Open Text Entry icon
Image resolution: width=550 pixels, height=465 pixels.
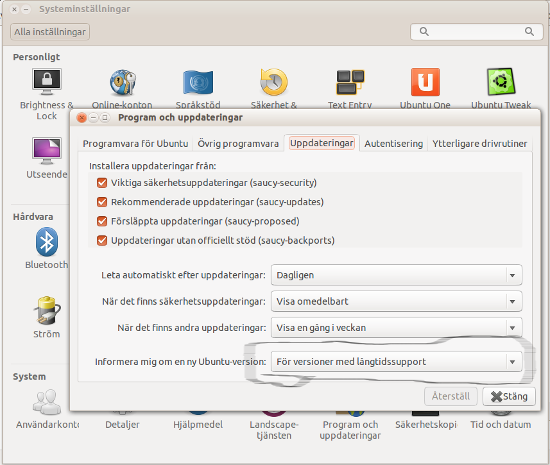tap(350, 82)
